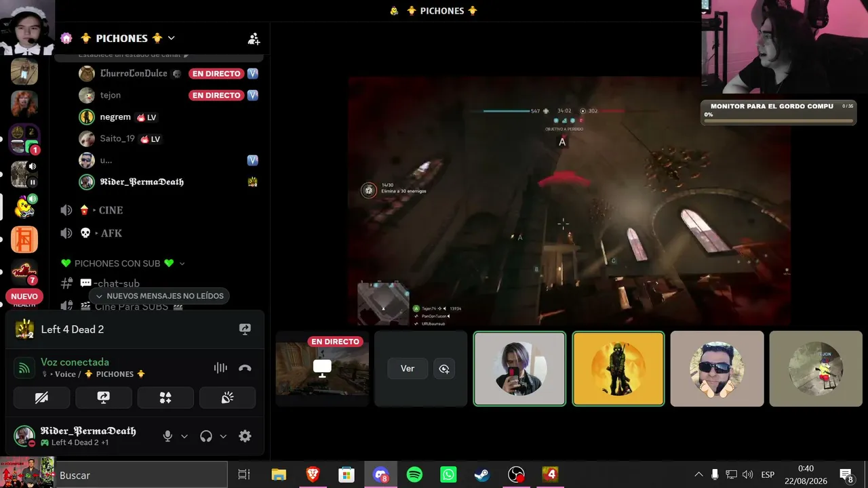868x488 pixels.
Task: Jump to NUEVOS MENSAJES NO LEÍDOS
Action: pyautogui.click(x=159, y=296)
